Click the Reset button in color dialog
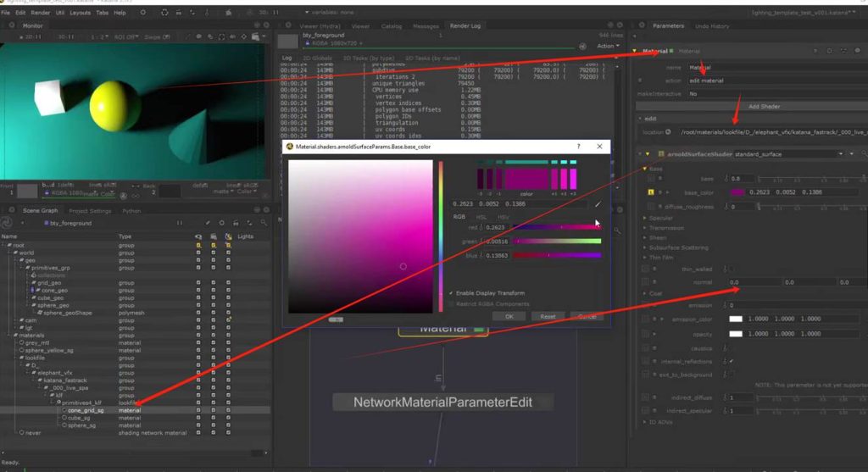The height and width of the screenshot is (472, 868). point(548,316)
